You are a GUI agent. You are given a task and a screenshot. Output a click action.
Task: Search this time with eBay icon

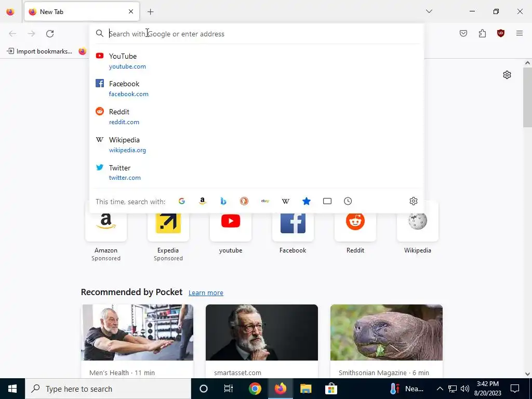point(265,201)
